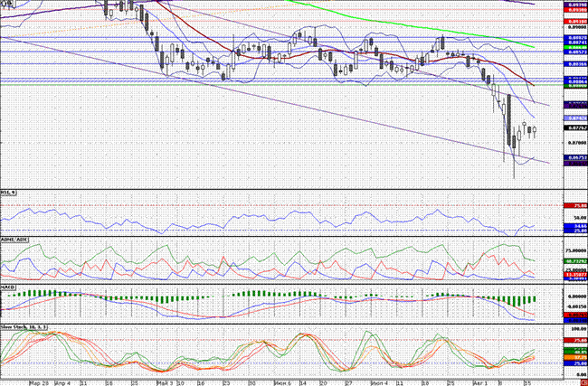588x386 pixels.
Task: Select the RSI, 9 indicator label
Action: [x=8, y=193]
